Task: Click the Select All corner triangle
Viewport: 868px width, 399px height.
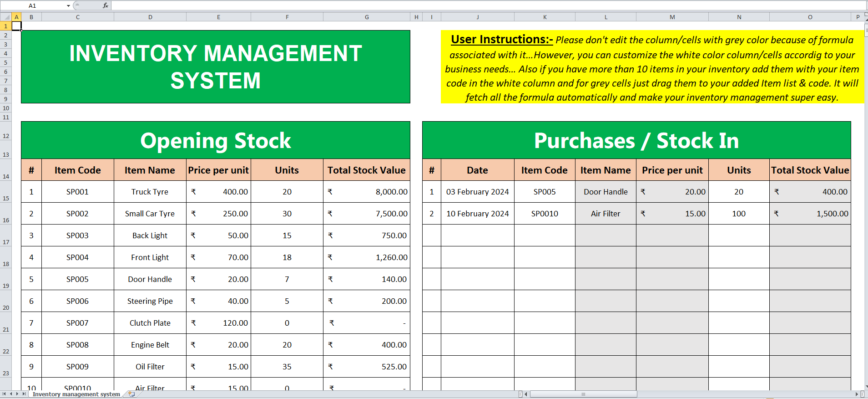Action: pos(6,17)
